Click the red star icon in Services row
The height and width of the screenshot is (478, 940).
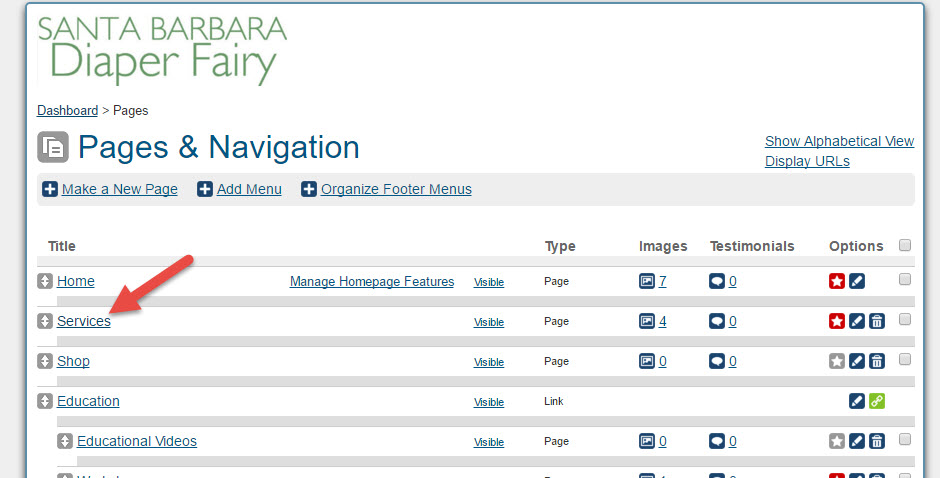(837, 321)
